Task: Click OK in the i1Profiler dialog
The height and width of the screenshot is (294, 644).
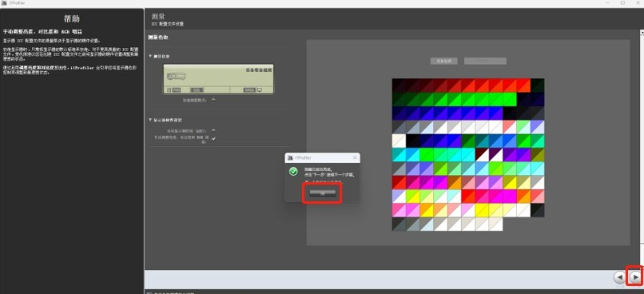Action: click(323, 193)
